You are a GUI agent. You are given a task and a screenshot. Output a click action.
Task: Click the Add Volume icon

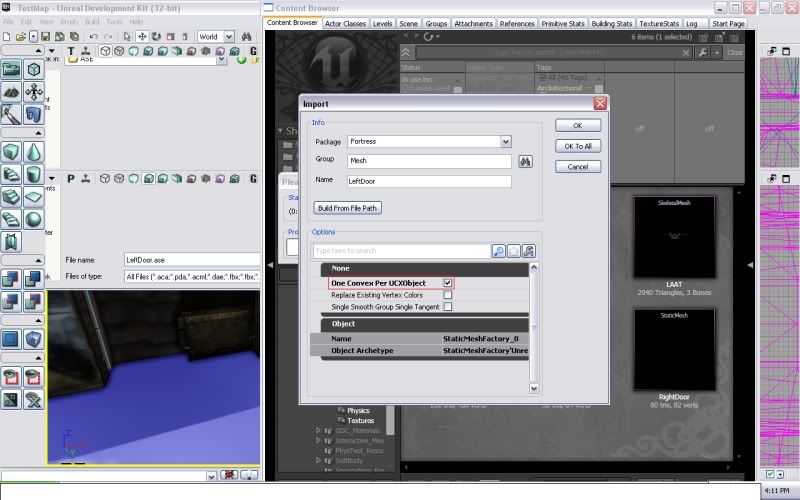click(34, 339)
